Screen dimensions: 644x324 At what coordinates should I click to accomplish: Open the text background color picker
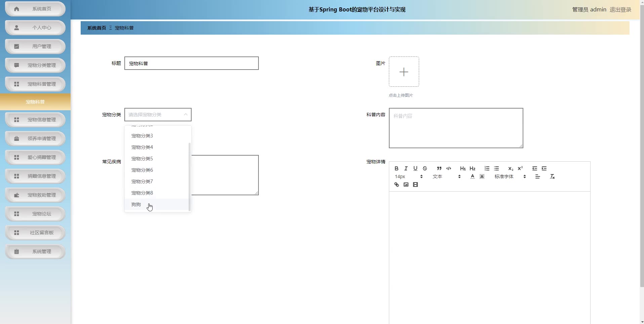[x=482, y=176]
